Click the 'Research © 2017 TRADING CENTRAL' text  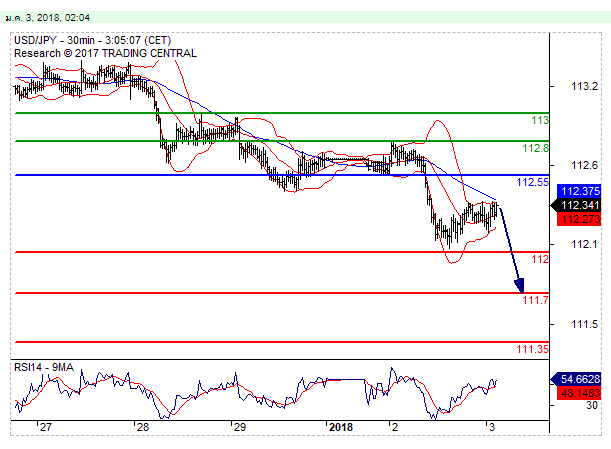point(105,53)
